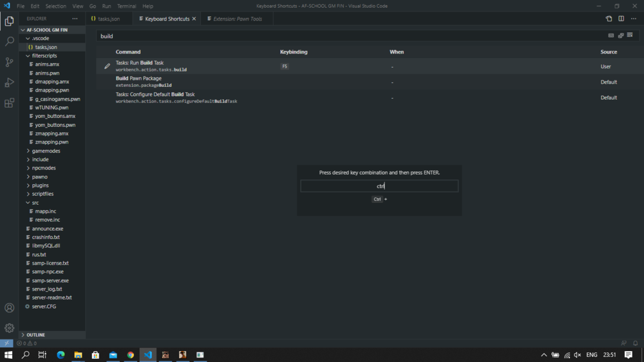Open the Selection menu

[55, 6]
